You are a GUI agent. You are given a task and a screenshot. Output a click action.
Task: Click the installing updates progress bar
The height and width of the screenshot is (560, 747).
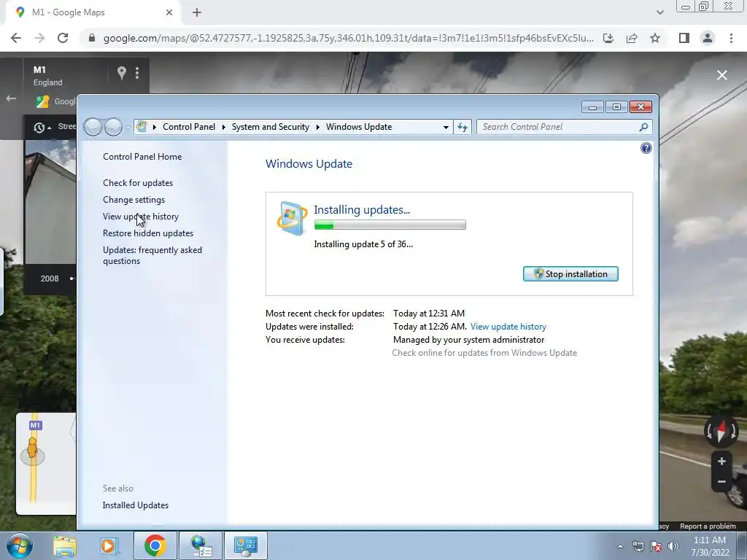pos(390,225)
